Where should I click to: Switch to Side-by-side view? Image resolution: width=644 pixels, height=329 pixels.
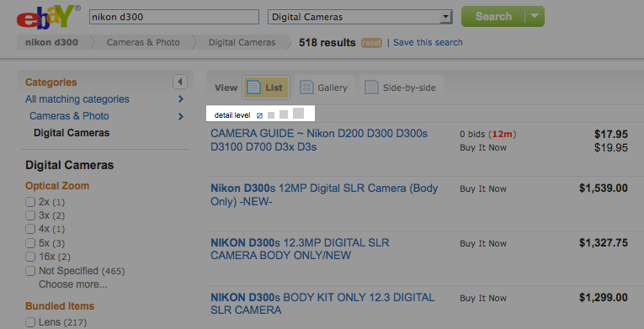click(401, 88)
